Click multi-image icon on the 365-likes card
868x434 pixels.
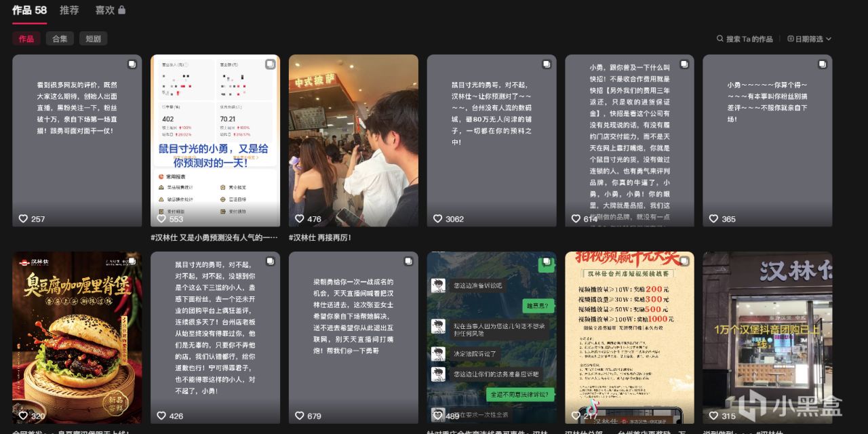point(823,64)
